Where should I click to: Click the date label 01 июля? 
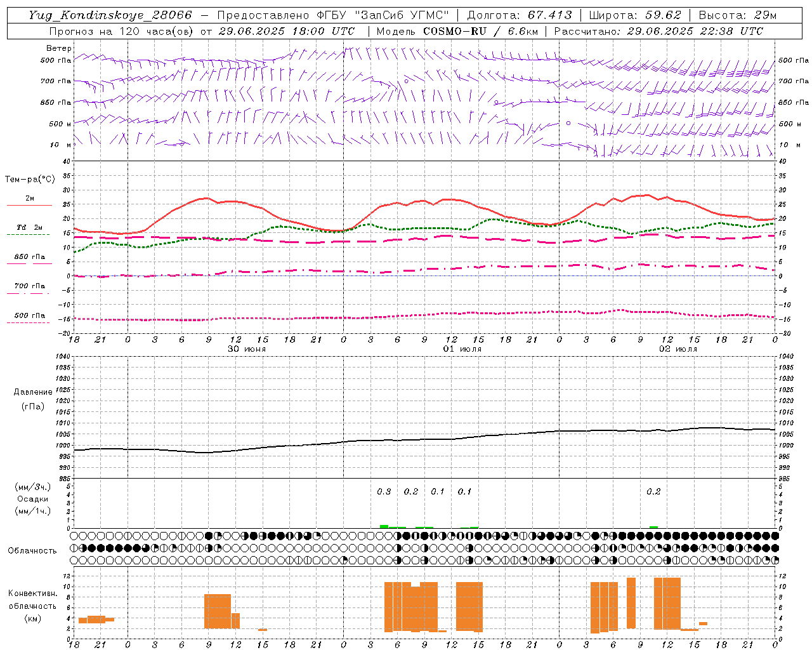click(462, 349)
